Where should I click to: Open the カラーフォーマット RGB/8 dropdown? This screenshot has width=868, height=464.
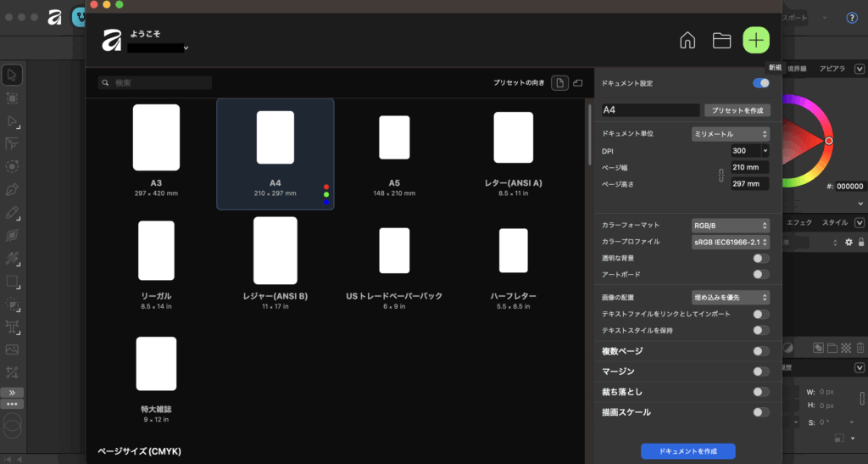click(730, 226)
